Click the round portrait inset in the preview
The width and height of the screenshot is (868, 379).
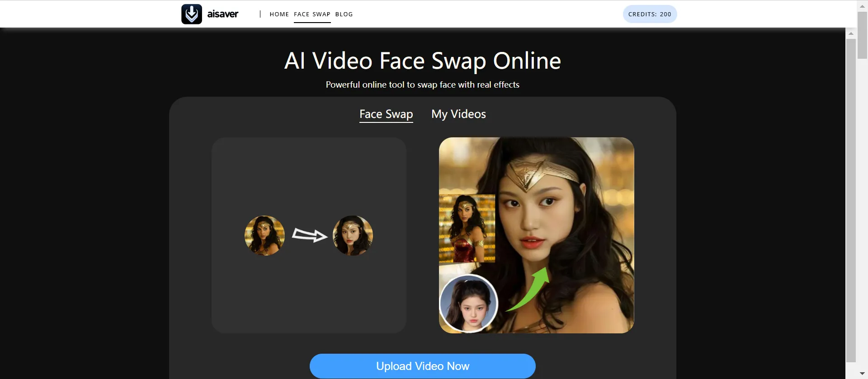click(x=469, y=304)
